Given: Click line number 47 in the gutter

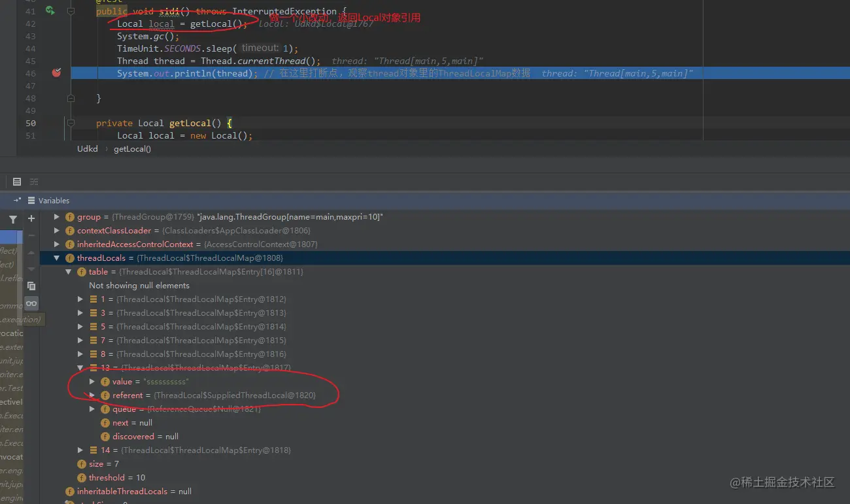Looking at the screenshot, I should 31,86.
